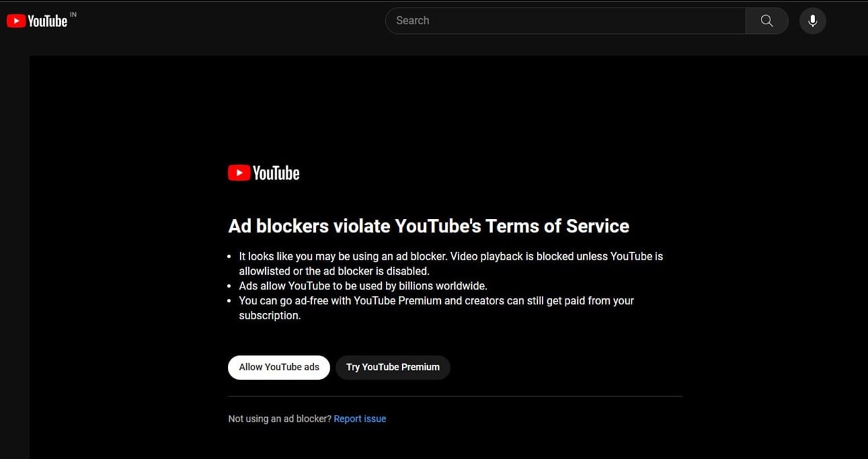Click the red play icon above the Terms heading

tap(238, 172)
